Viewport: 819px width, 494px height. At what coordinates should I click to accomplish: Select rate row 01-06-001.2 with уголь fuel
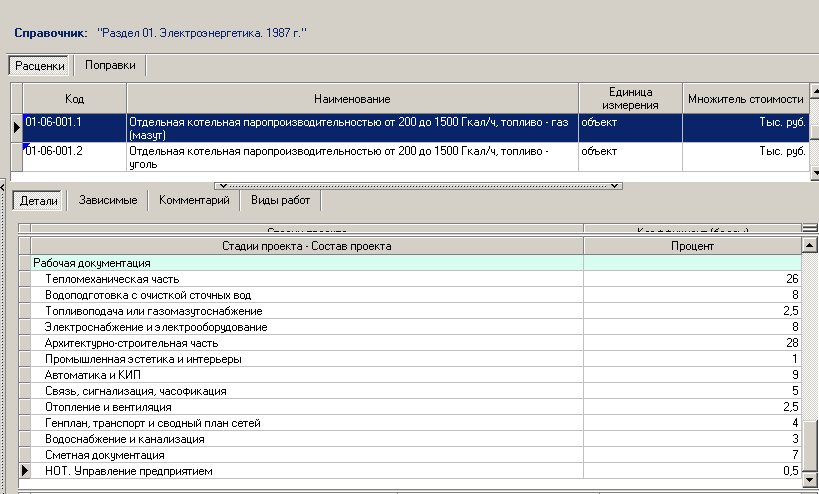click(x=351, y=157)
